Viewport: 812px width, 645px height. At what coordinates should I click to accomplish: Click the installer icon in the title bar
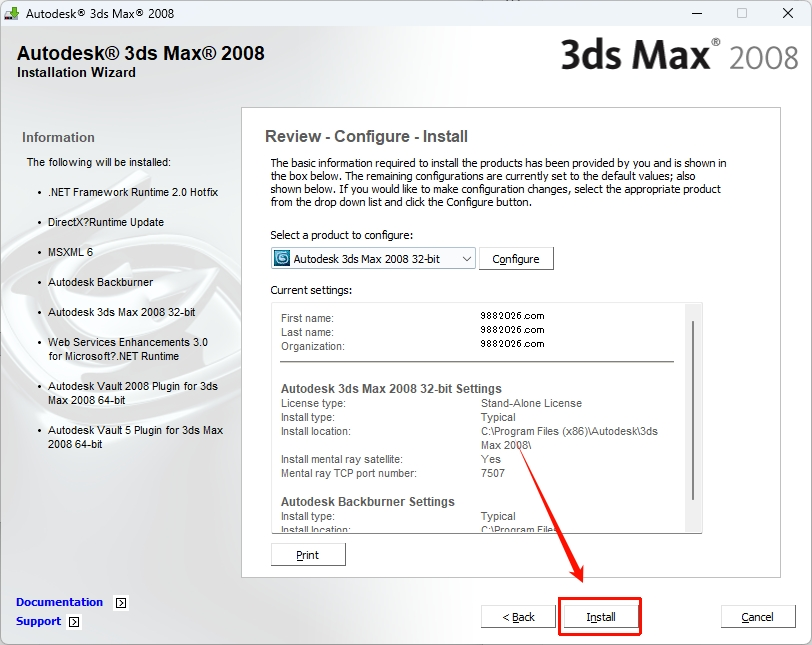tap(13, 14)
